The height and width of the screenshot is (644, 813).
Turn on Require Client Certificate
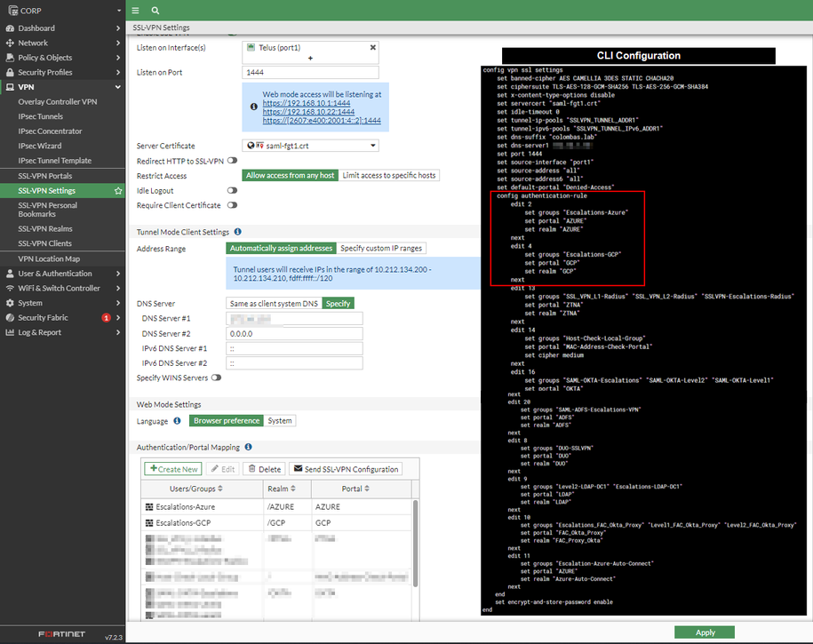tap(232, 205)
